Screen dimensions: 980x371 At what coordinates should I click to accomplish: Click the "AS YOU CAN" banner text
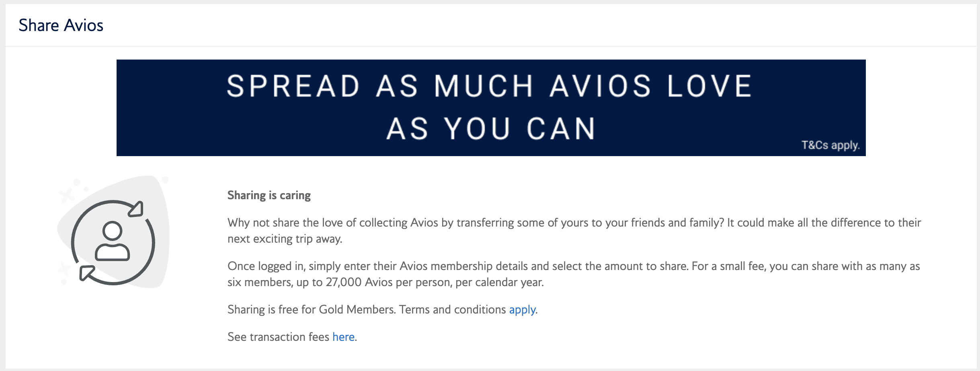(x=490, y=129)
